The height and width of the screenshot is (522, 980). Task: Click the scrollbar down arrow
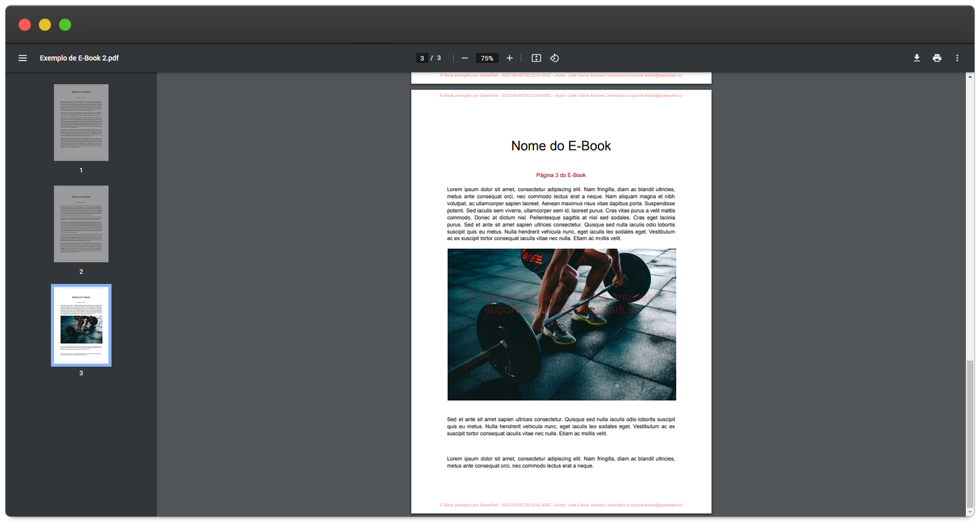click(970, 512)
